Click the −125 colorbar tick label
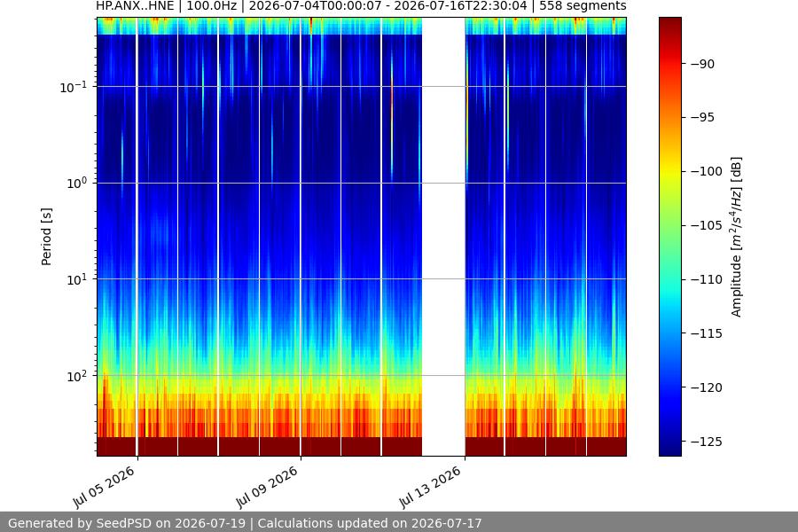798x532 pixels. (706, 442)
